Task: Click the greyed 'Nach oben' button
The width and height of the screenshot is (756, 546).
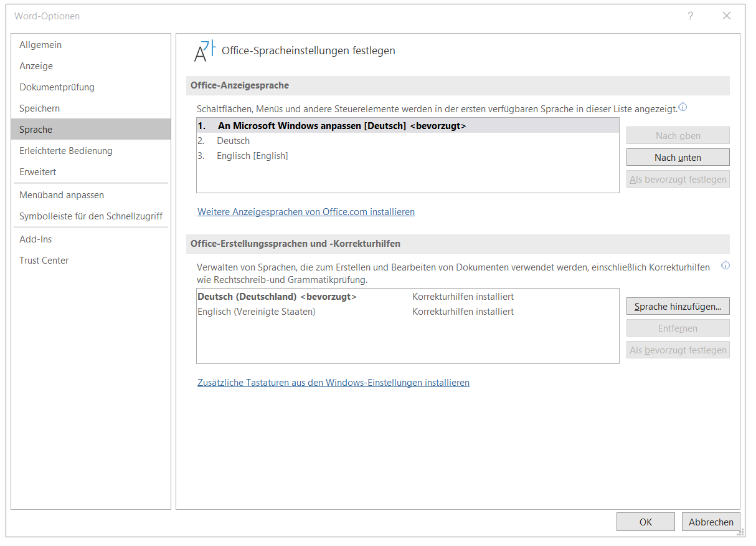Action: 678,136
